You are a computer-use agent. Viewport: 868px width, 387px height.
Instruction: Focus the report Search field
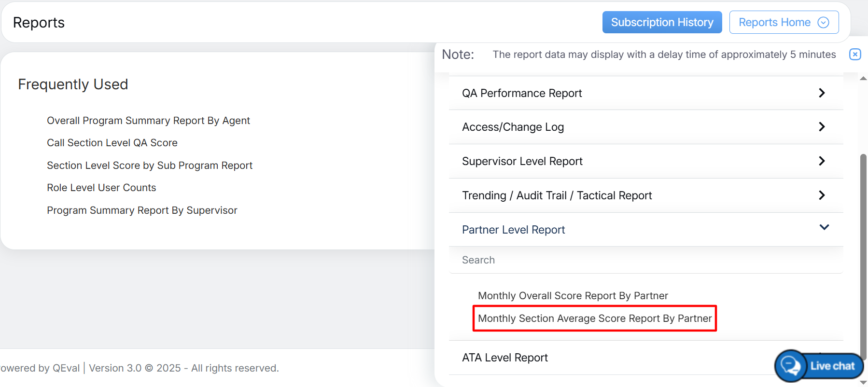tap(645, 260)
